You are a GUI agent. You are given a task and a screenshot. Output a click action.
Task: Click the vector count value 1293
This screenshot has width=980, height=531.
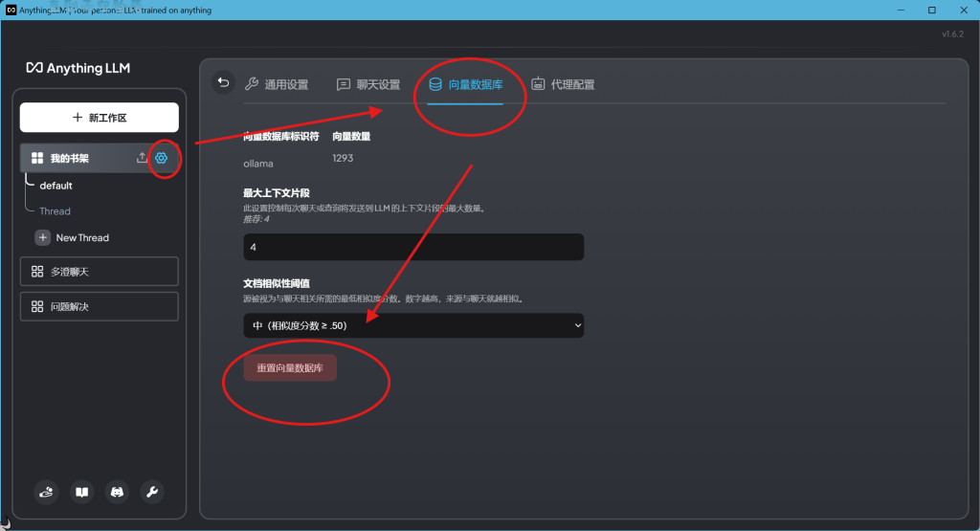(x=343, y=158)
